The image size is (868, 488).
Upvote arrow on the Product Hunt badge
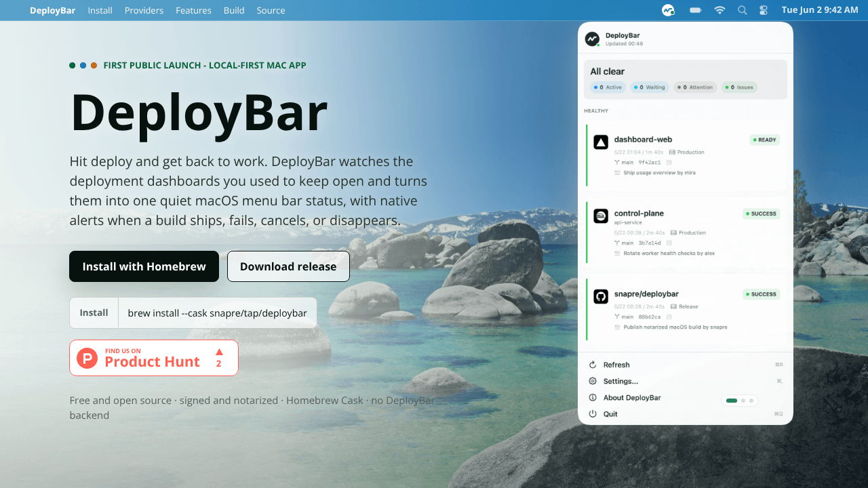point(219,352)
